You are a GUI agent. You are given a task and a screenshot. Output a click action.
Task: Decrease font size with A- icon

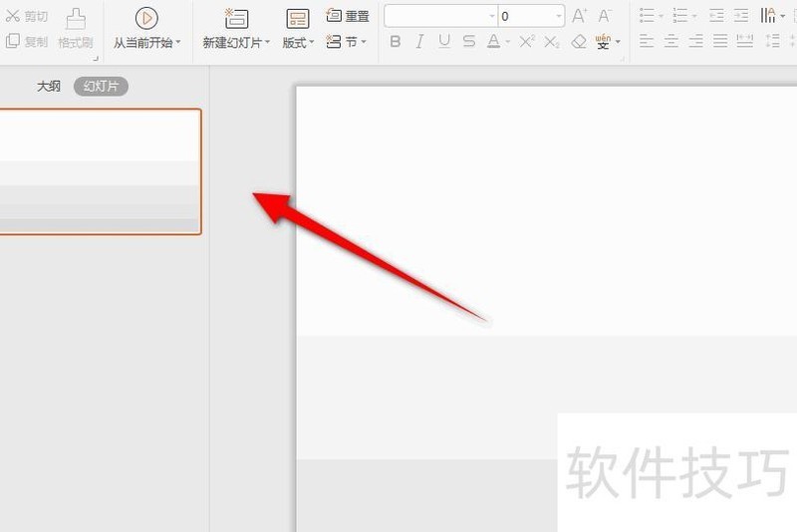(x=605, y=16)
